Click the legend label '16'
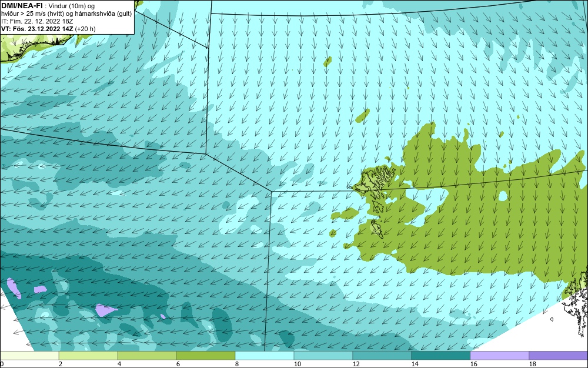Viewport: 588px width, 368px height. (x=473, y=364)
